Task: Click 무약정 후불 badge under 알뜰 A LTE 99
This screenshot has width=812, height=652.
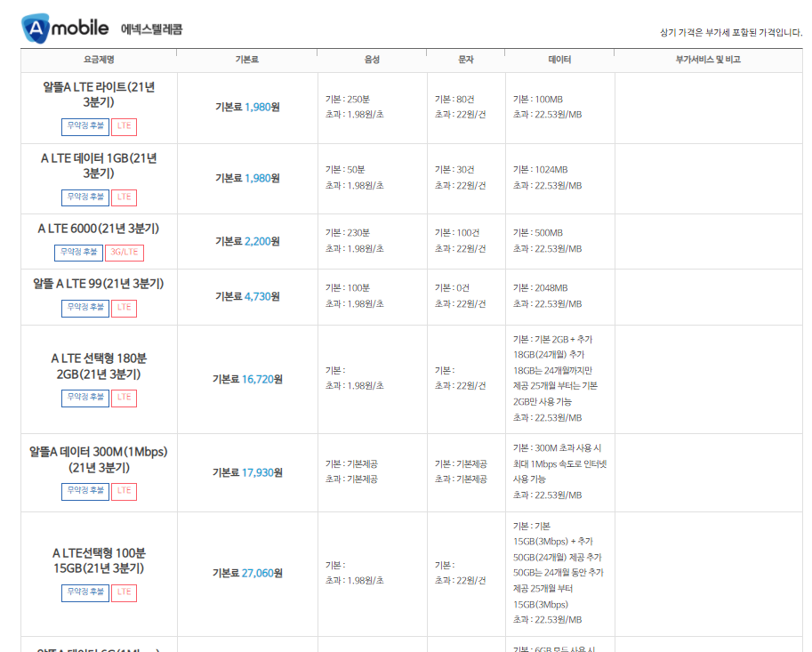Action: pyautogui.click(x=85, y=308)
